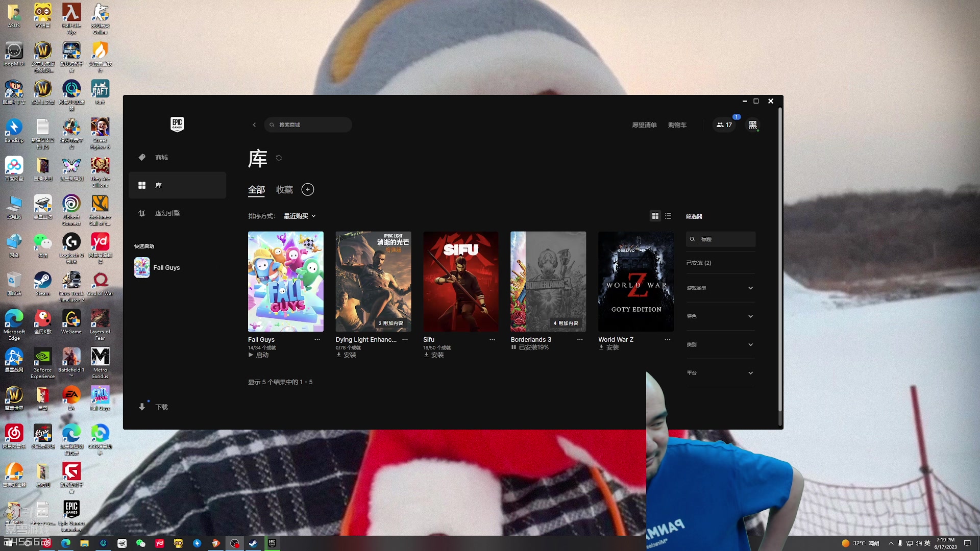The height and width of the screenshot is (551, 980).
Task: Install Sifu via the 安装 button
Action: point(434,355)
